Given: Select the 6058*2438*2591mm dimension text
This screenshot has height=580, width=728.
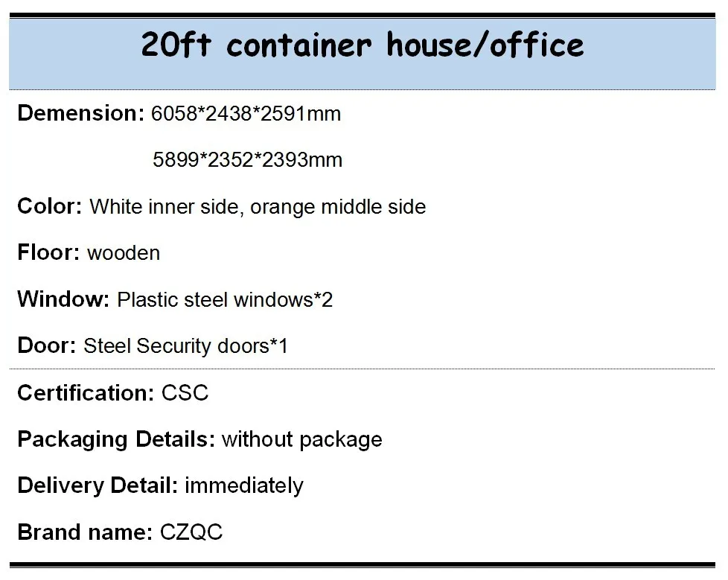Looking at the screenshot, I should point(246,114).
